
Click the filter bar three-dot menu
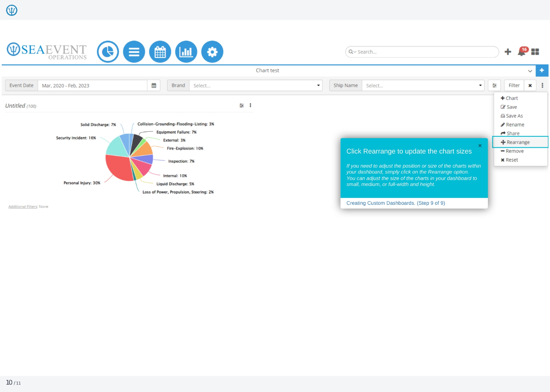[542, 86]
